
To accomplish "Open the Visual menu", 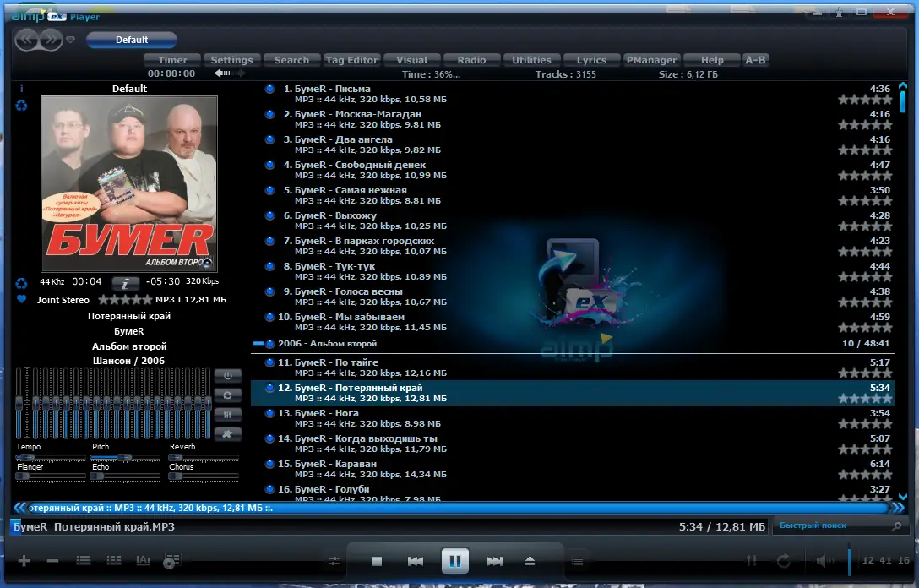I will point(411,60).
